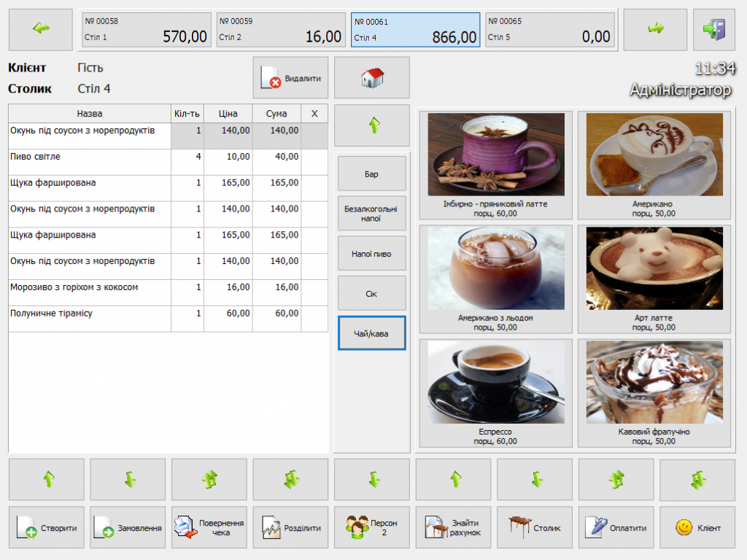Switch to the Бар category
Viewport: 747px width, 560px height.
[371, 174]
